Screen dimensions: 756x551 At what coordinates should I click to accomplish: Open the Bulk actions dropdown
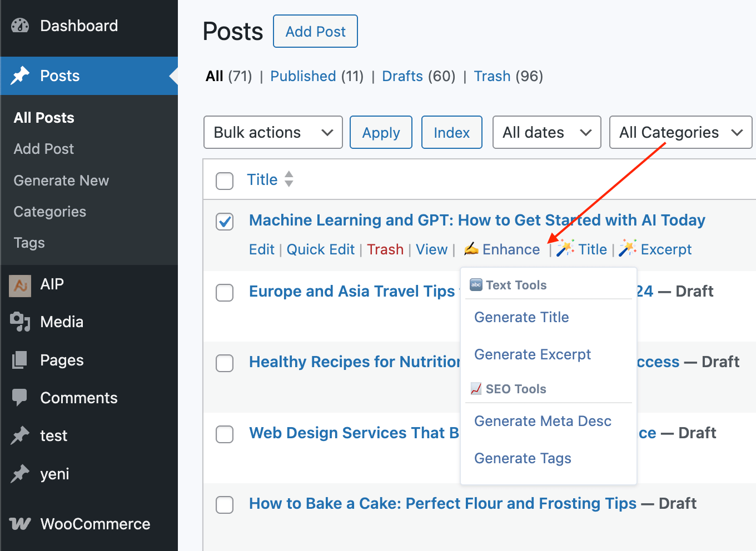[x=273, y=132]
